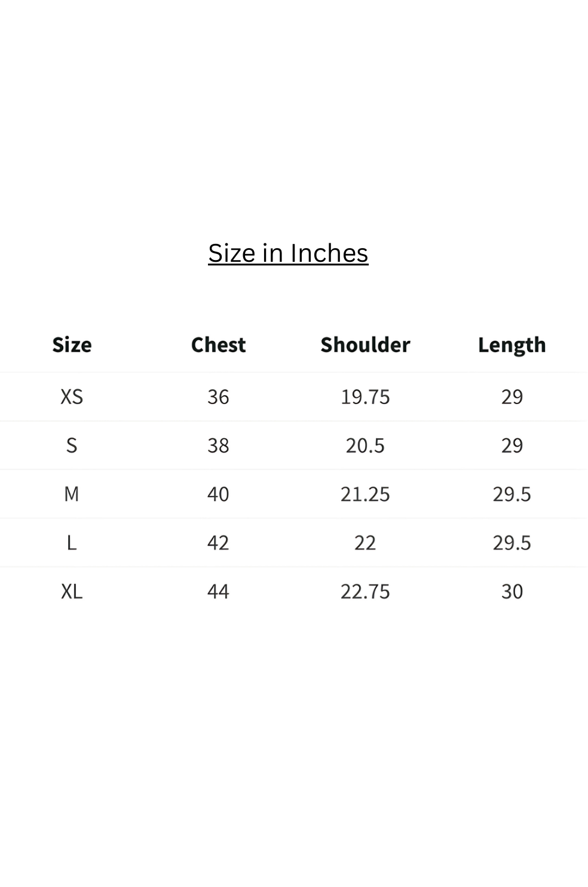Click the shoulder value 21.25

click(365, 494)
